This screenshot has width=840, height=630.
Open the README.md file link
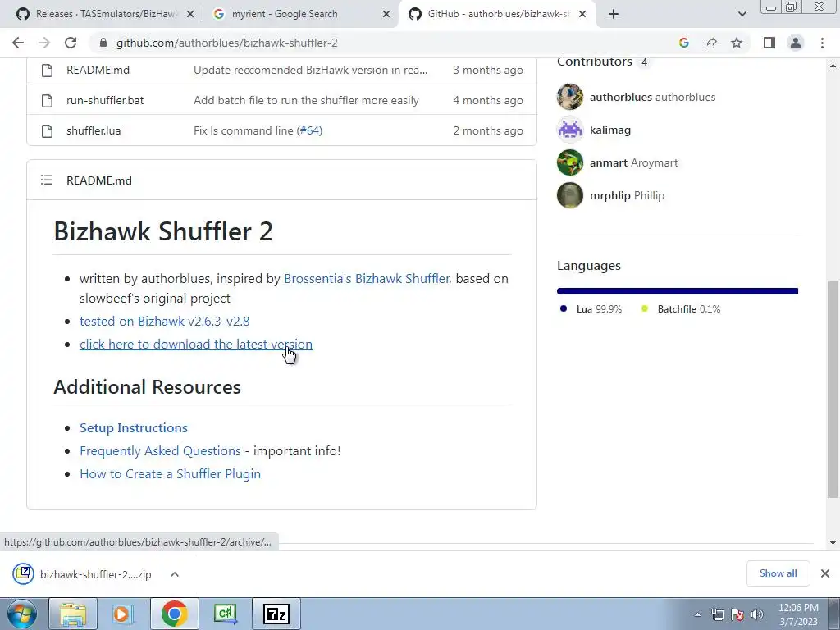click(98, 70)
